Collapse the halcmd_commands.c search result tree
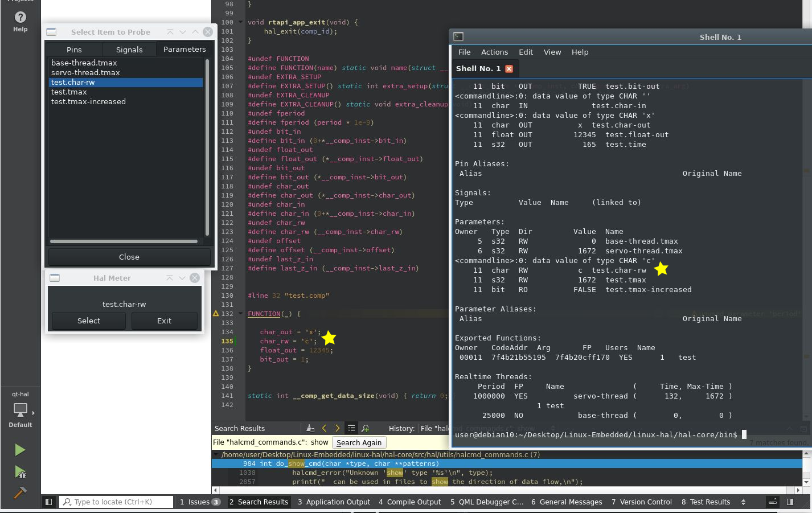Screen dimensions: 812x513 point(216,454)
